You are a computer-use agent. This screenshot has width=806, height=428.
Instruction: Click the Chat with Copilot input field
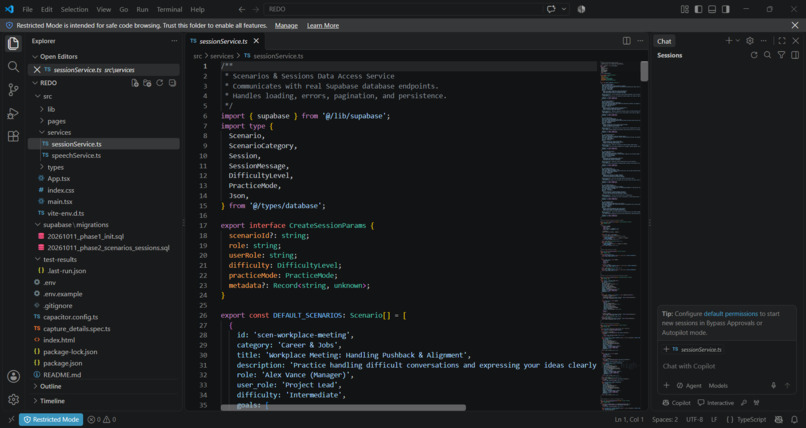(727, 366)
